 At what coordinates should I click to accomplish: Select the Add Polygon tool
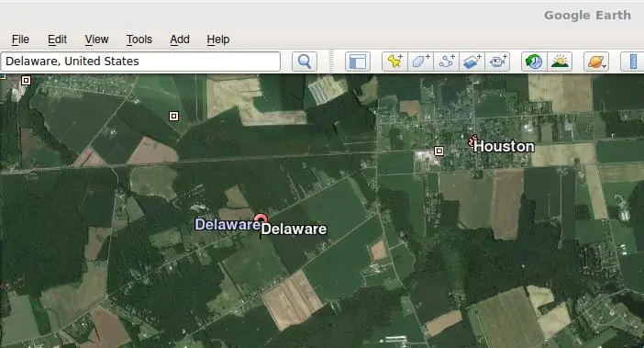tap(420, 62)
